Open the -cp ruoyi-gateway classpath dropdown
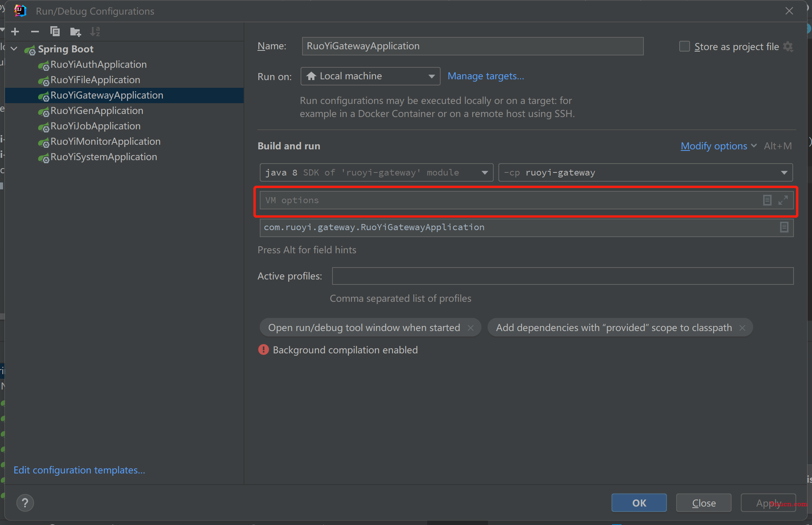Screen dimensions: 812x525 645,172
